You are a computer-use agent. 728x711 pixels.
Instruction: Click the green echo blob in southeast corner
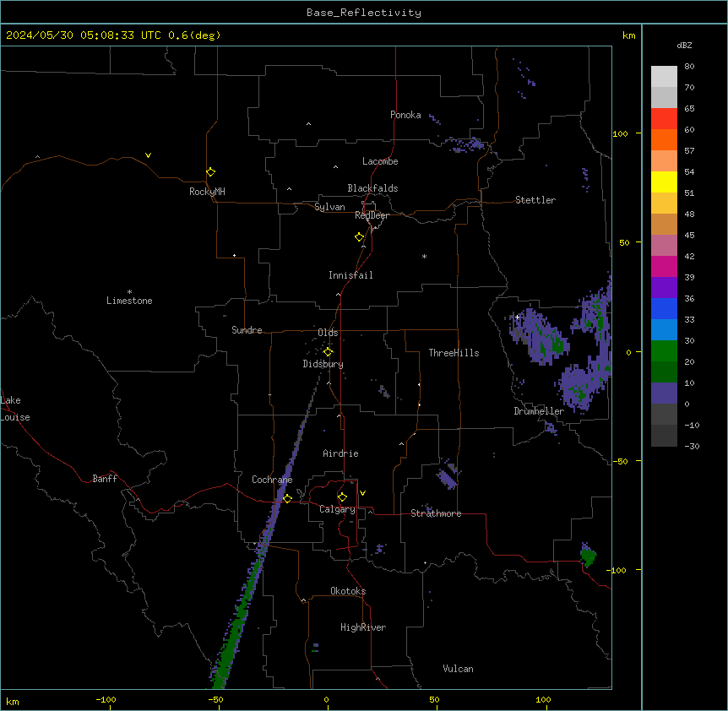coord(588,555)
